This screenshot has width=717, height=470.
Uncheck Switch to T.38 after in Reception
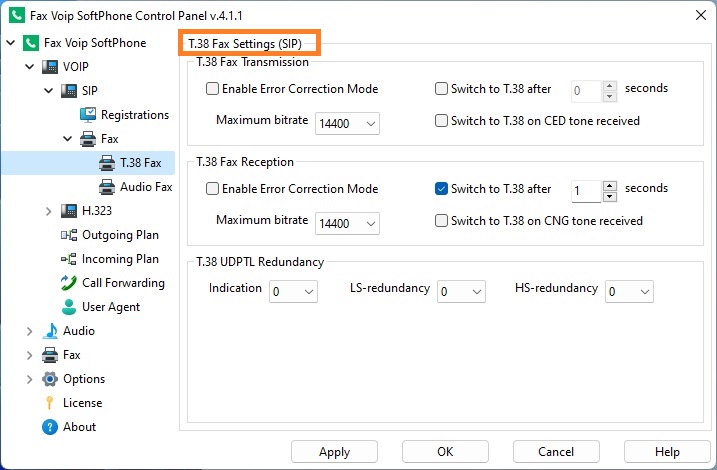pyautogui.click(x=441, y=188)
